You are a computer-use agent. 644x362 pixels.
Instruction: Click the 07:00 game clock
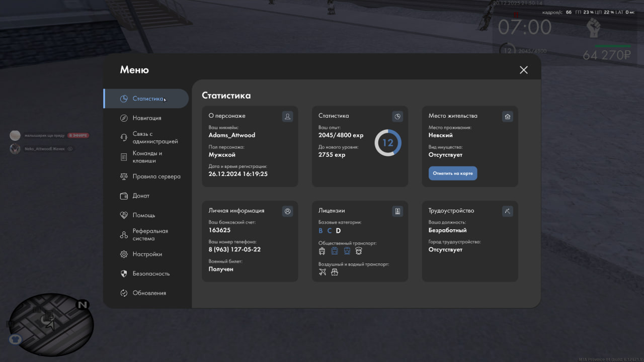tap(525, 27)
